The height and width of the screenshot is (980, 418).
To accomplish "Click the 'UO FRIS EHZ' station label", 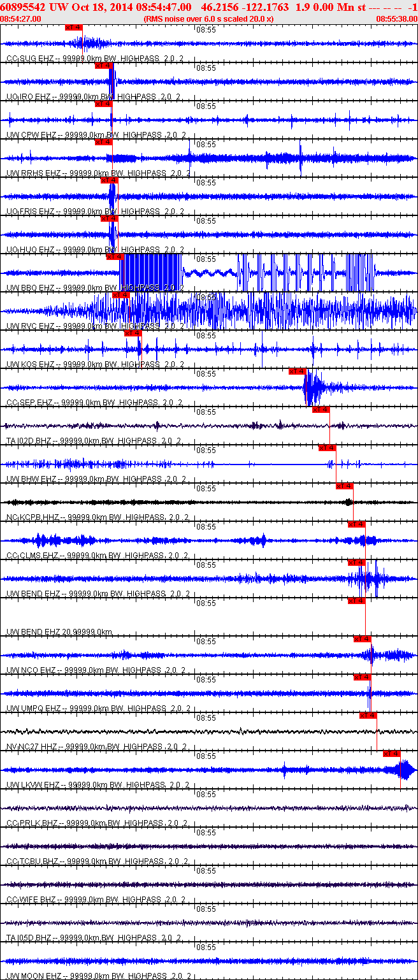I will (31, 212).
